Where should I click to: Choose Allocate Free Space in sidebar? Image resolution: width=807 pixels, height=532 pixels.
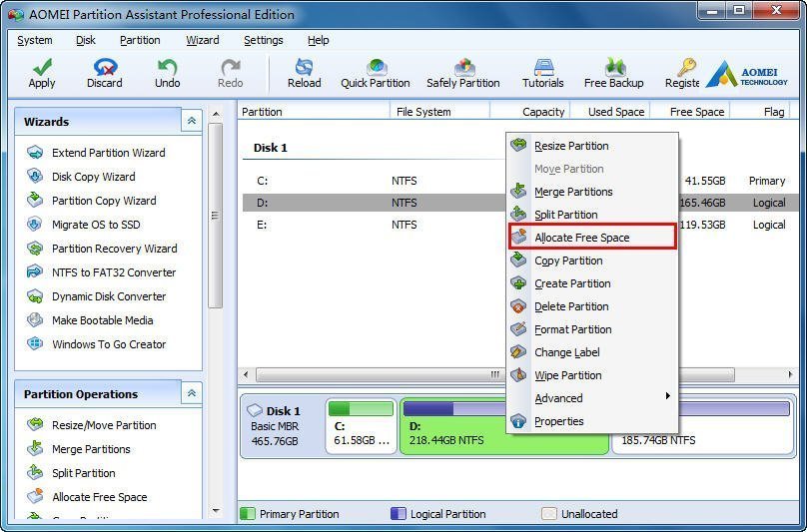87,497
